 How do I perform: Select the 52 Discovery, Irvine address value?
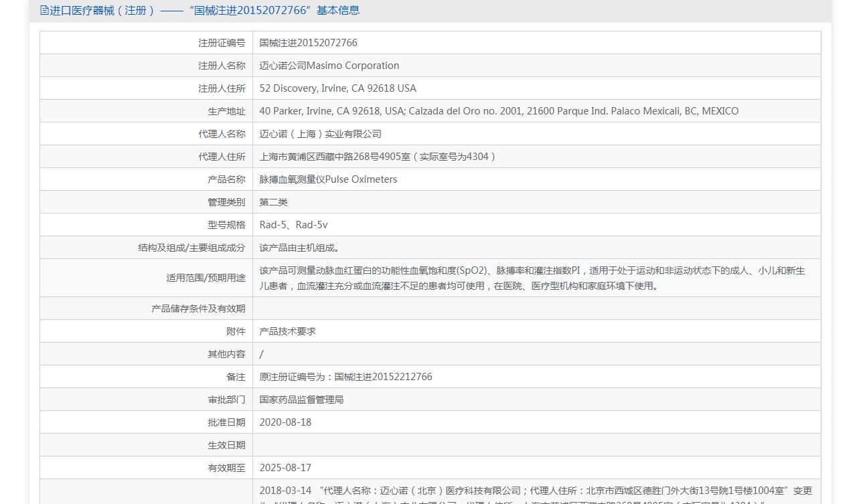(338, 88)
